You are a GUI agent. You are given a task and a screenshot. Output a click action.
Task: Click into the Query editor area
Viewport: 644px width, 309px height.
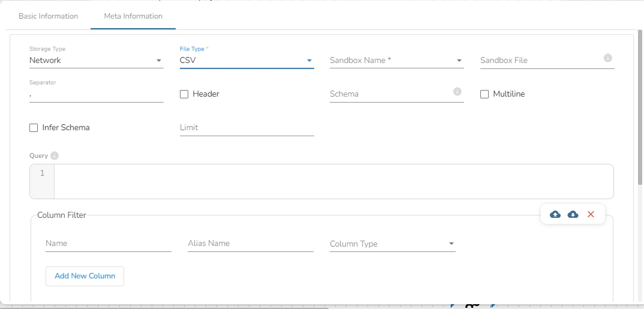[333, 181]
